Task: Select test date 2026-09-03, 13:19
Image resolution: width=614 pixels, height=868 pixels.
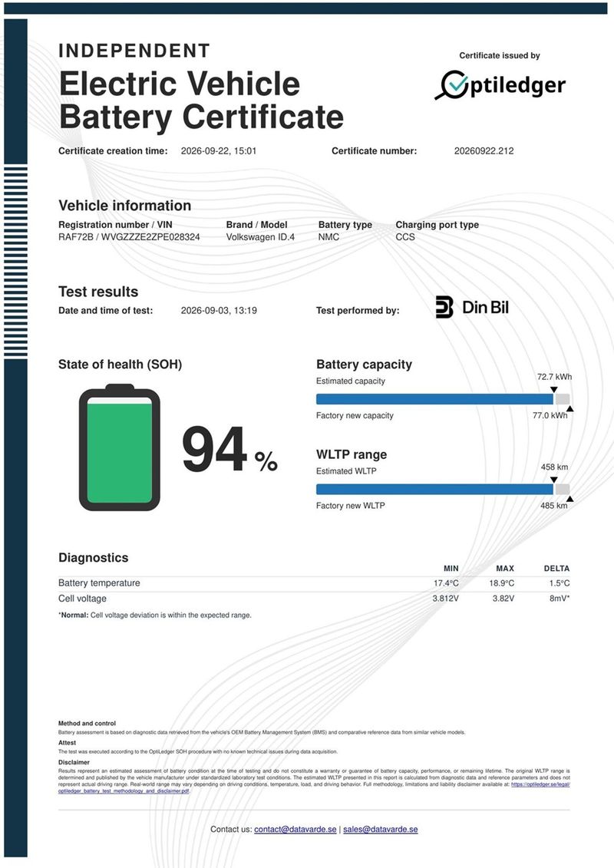Action: tap(219, 311)
